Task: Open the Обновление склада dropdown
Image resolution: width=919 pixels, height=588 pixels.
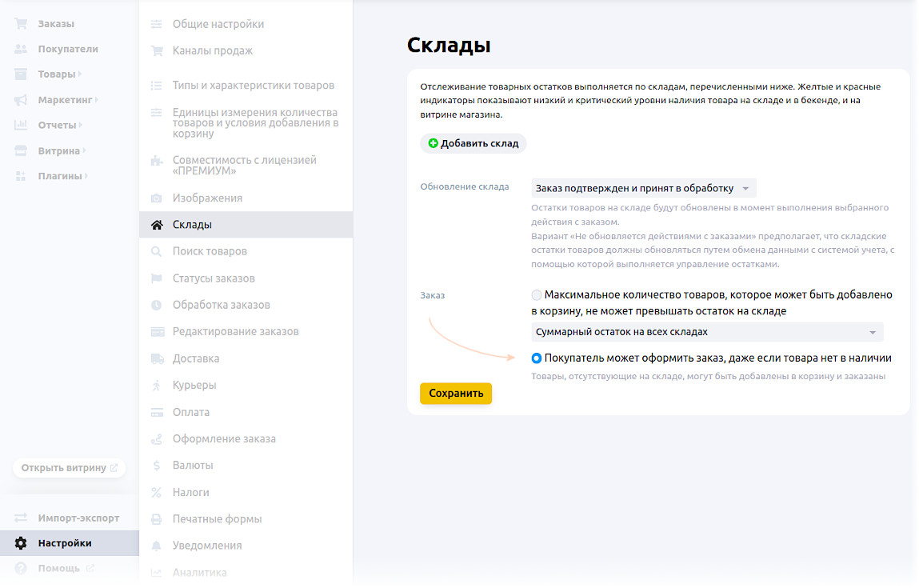Action: pos(643,189)
